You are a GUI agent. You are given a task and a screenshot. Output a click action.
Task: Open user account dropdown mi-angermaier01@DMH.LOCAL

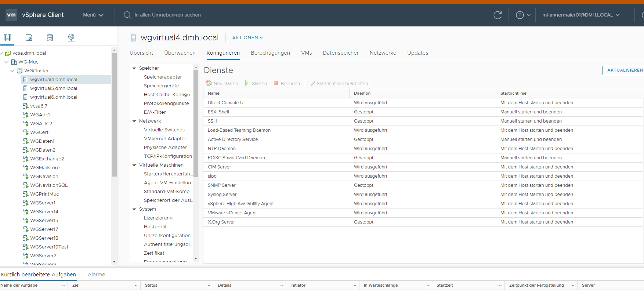[581, 15]
